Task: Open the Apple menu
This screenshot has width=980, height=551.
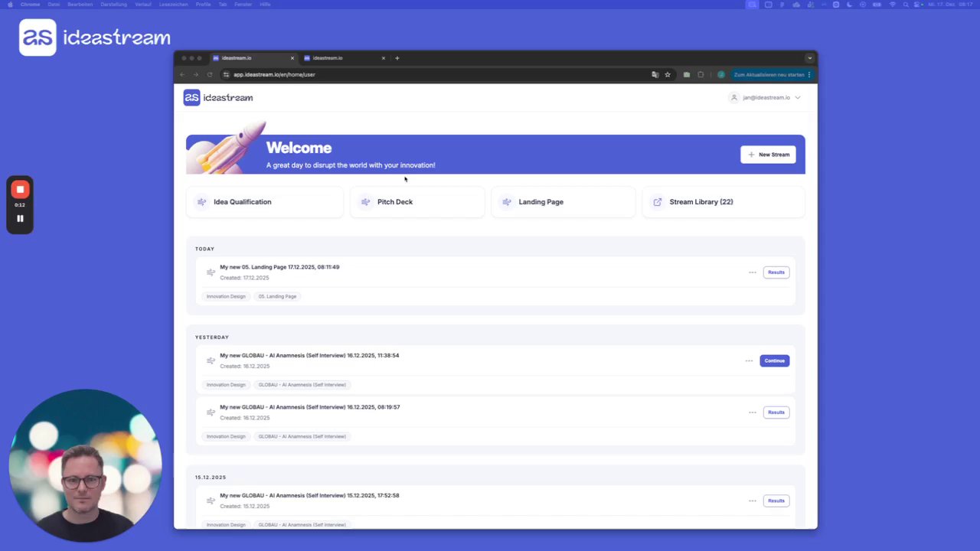Action: pos(10,4)
